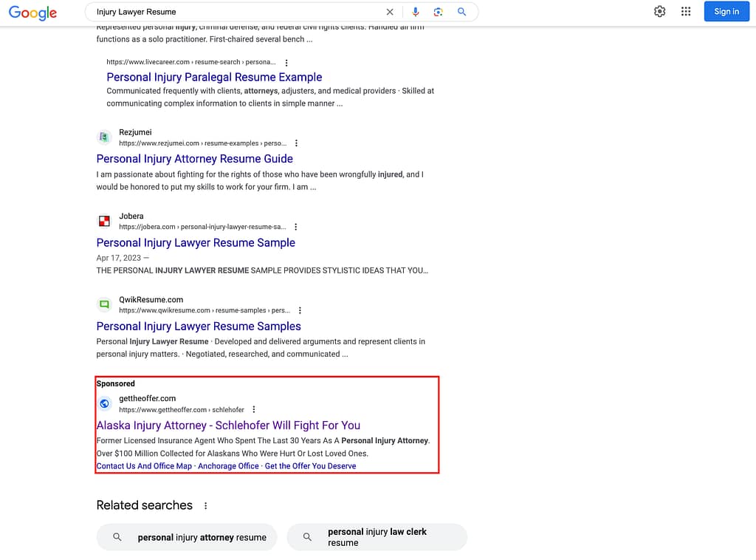
Task: Click the gettheoffer.com URL breadcrumb
Action: (x=182, y=409)
